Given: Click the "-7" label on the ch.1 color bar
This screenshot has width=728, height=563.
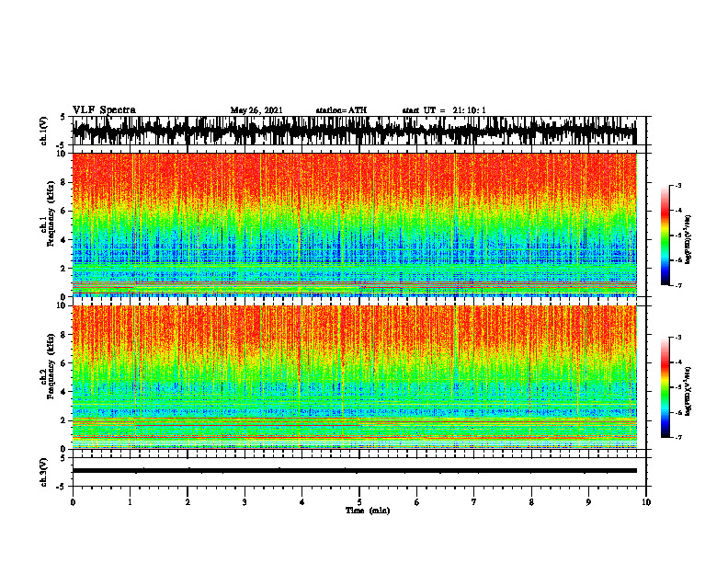Looking at the screenshot, I should [x=678, y=285].
